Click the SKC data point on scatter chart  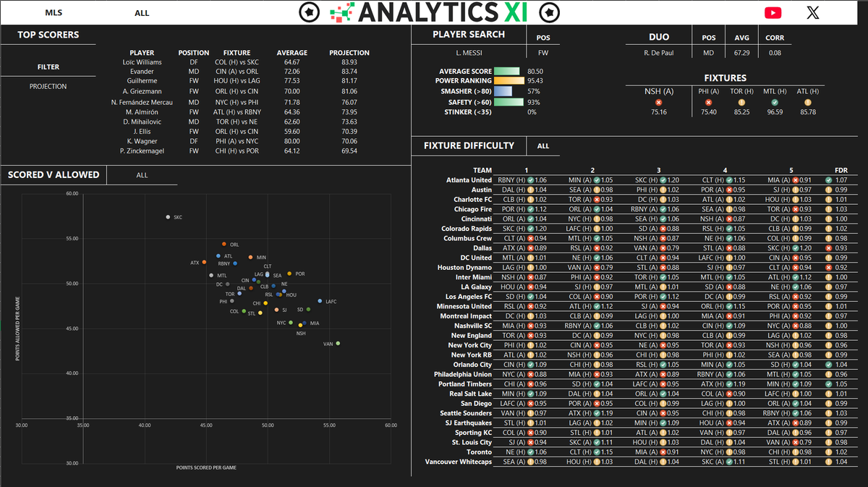pyautogui.click(x=169, y=217)
